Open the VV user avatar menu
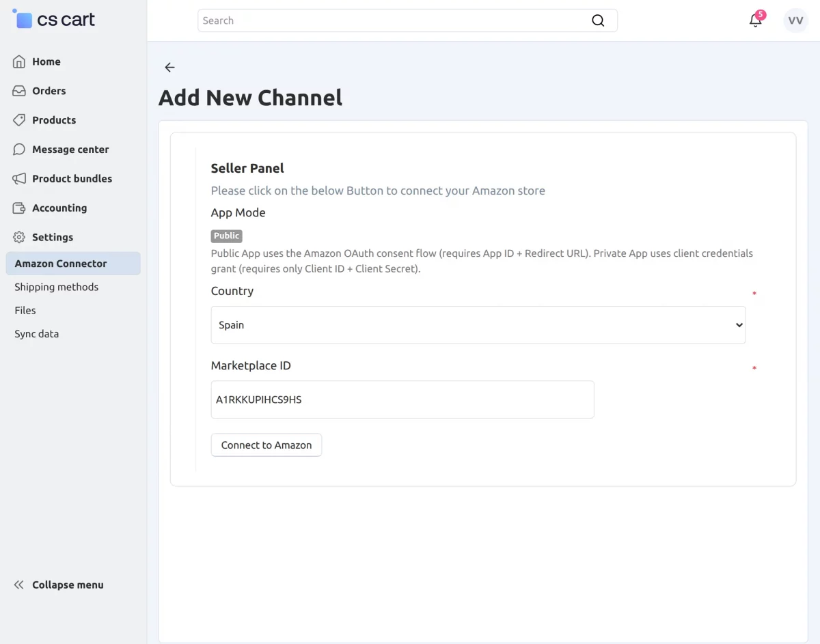The image size is (820, 644). [x=795, y=20]
